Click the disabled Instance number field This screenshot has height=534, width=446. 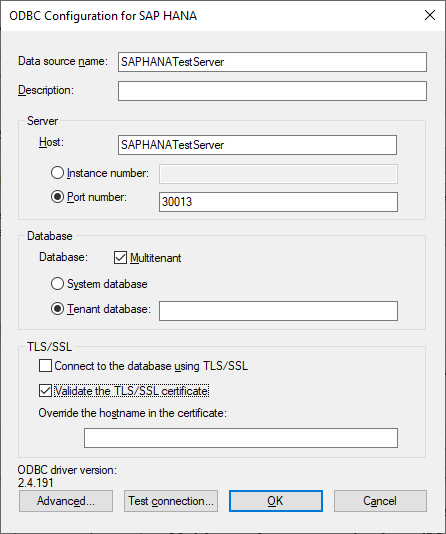click(x=278, y=174)
